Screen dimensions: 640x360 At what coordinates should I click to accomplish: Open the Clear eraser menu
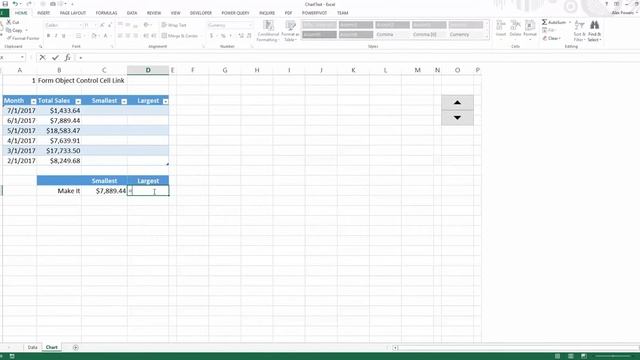pyautogui.click(x=551, y=38)
